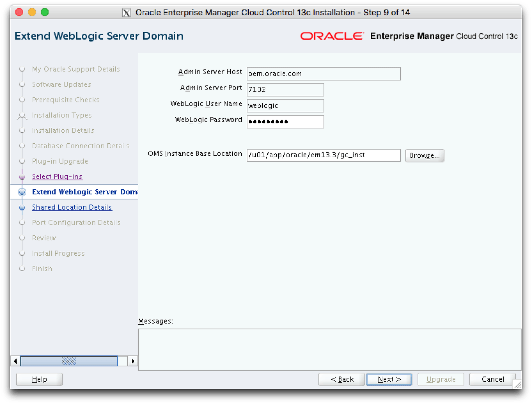
Task: Click the Shared Location Details step bullet
Action: click(x=22, y=207)
